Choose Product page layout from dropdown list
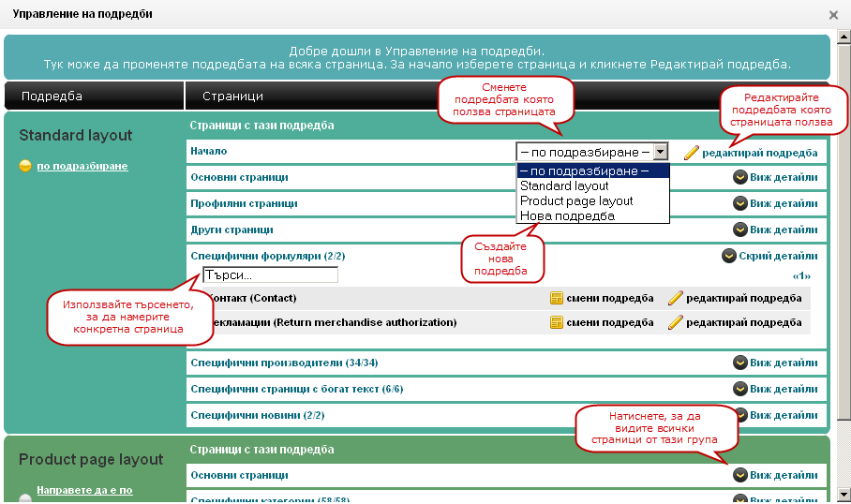The image size is (851, 504). (576, 201)
